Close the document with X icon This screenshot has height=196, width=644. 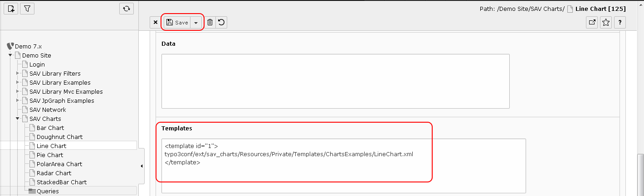point(156,22)
